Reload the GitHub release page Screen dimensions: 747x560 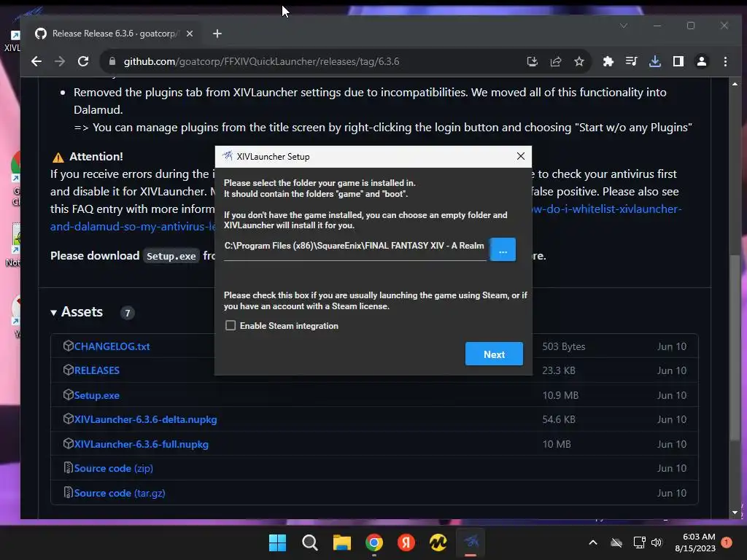[x=83, y=61]
